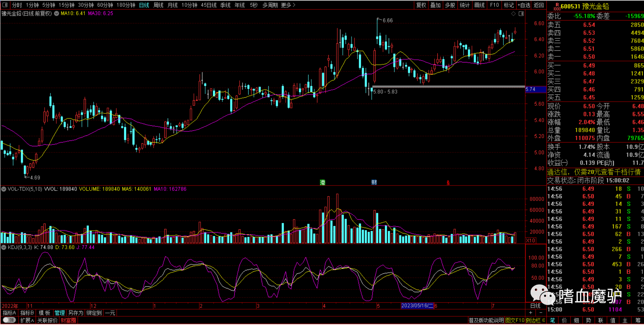The height and width of the screenshot is (325, 644).
Task: Open the 多股 multi-stock view
Action: 450,5
